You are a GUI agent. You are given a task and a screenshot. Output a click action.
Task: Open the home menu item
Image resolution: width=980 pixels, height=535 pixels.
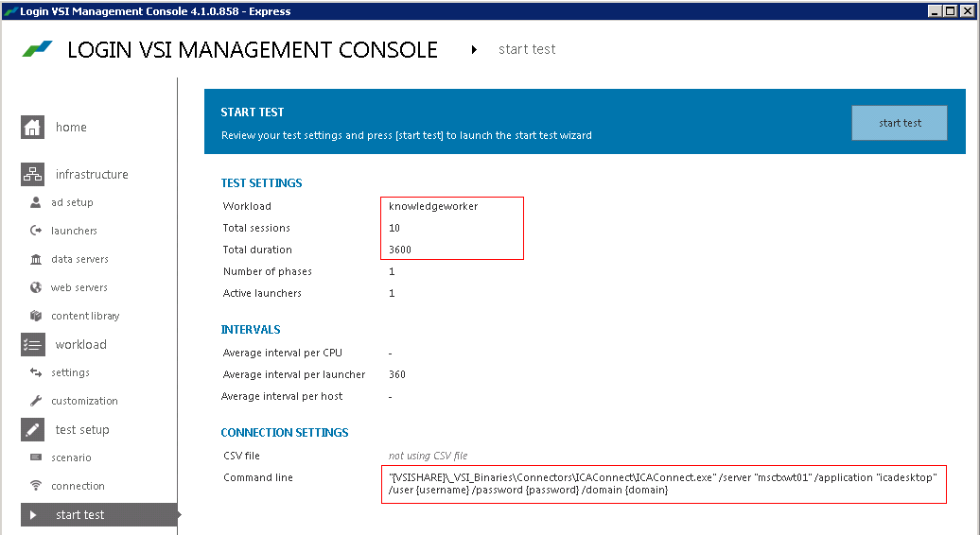click(71, 128)
